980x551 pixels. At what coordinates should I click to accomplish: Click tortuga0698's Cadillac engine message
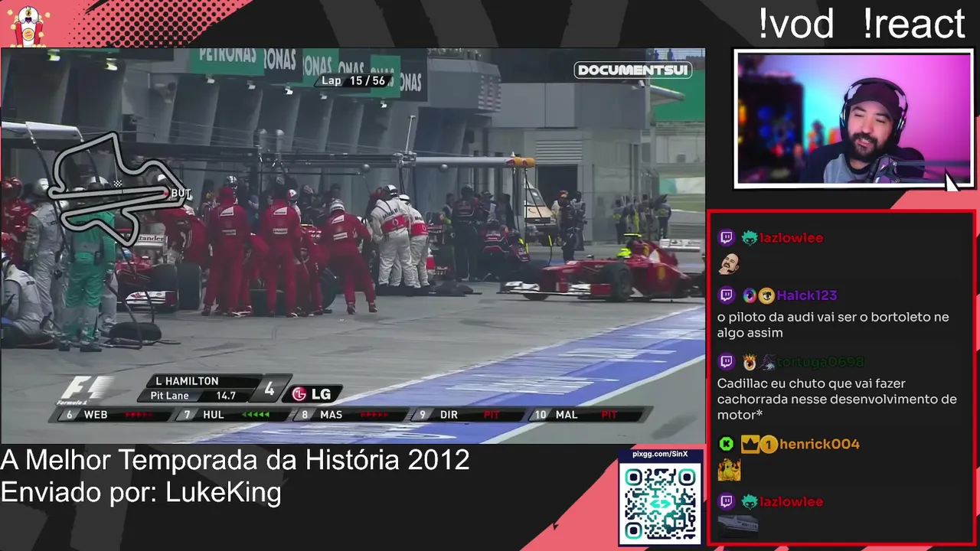[837, 399]
